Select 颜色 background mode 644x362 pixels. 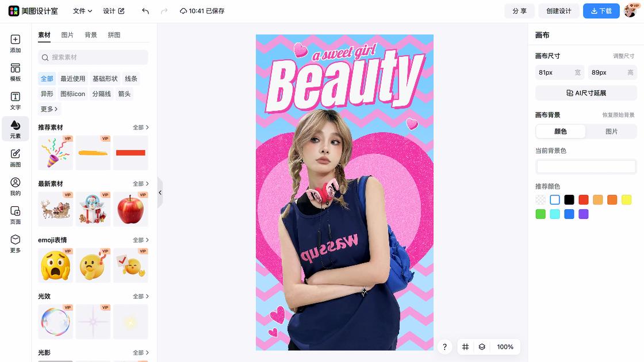561,132
